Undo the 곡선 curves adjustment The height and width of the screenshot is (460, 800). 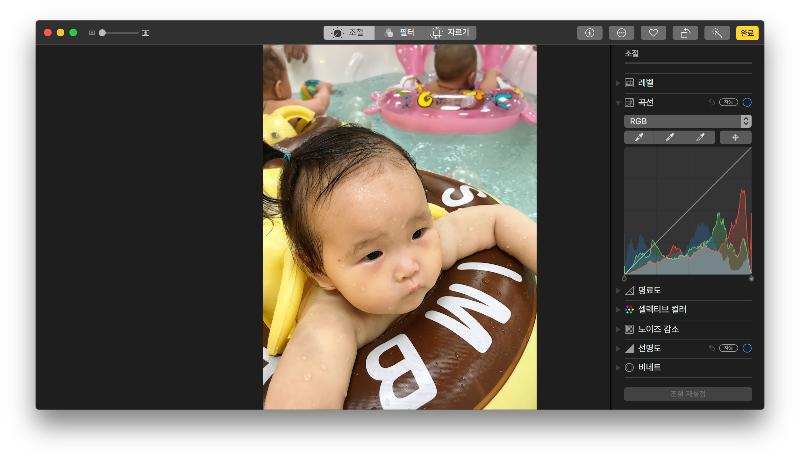(711, 103)
